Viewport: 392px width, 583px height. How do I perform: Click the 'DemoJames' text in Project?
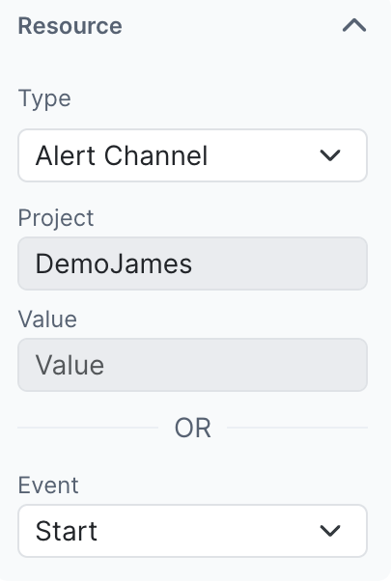(113, 264)
